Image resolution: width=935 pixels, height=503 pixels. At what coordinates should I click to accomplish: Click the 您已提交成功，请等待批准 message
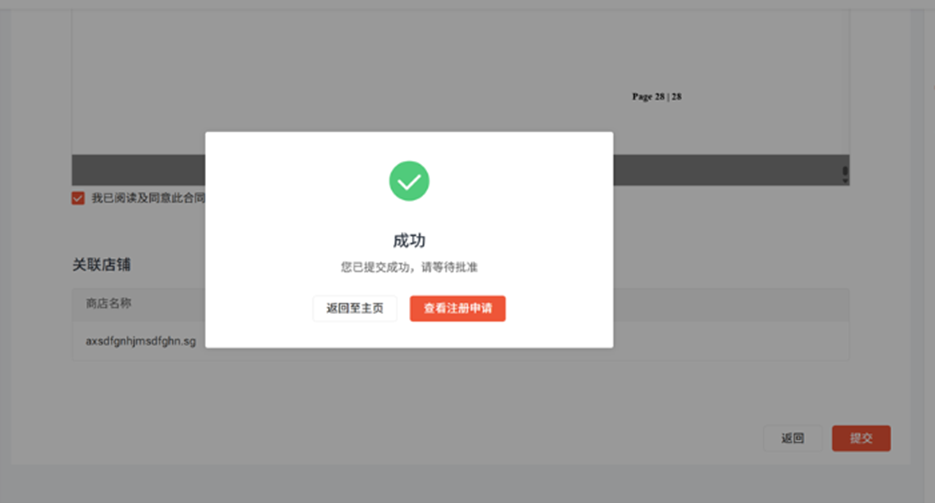pos(409,268)
